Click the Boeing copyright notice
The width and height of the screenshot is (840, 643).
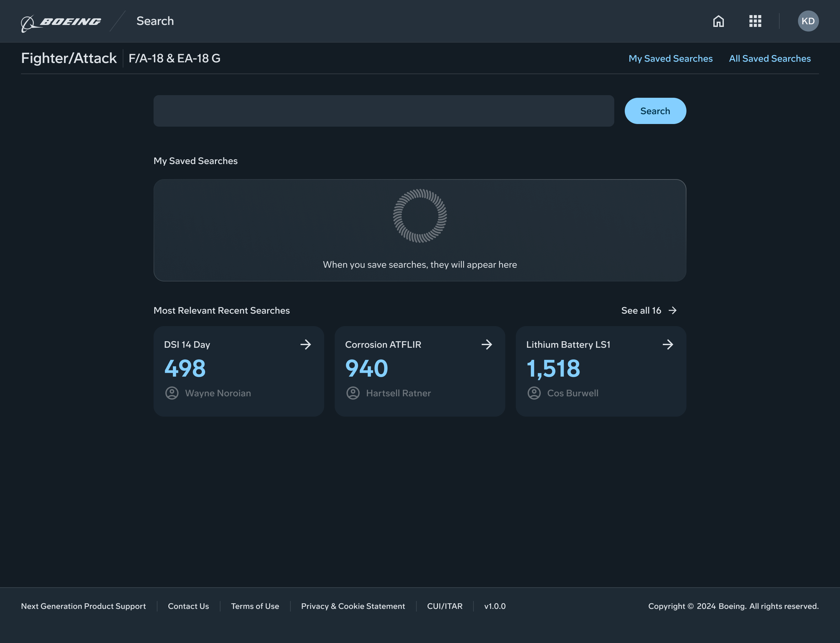coord(733,606)
